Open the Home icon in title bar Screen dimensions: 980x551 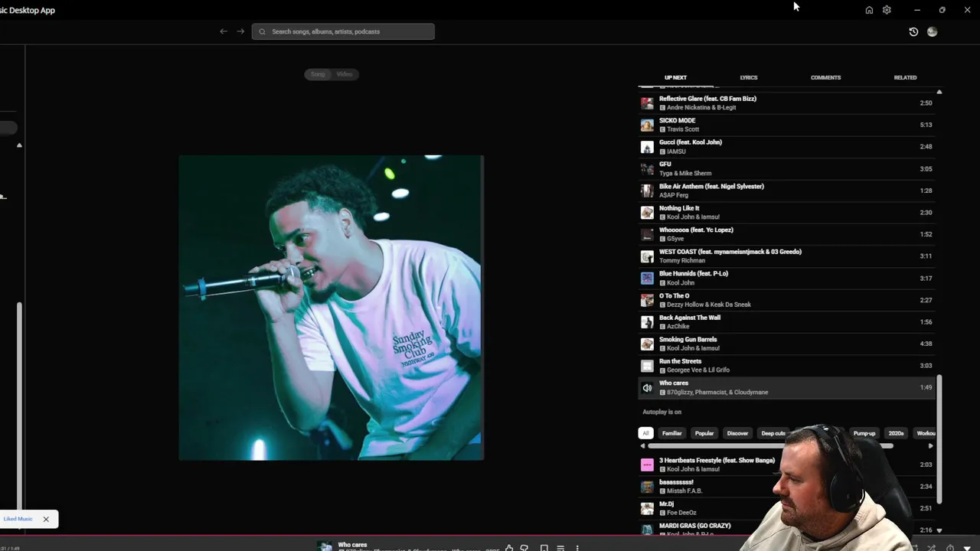point(869,10)
